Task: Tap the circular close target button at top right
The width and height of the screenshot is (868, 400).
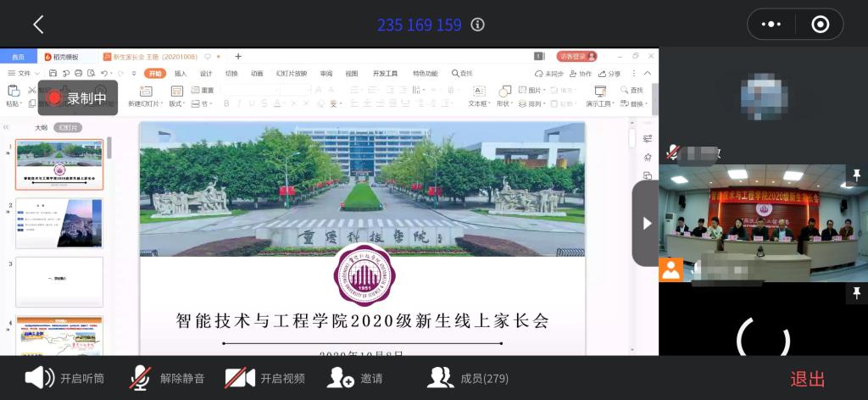Action: point(820,25)
